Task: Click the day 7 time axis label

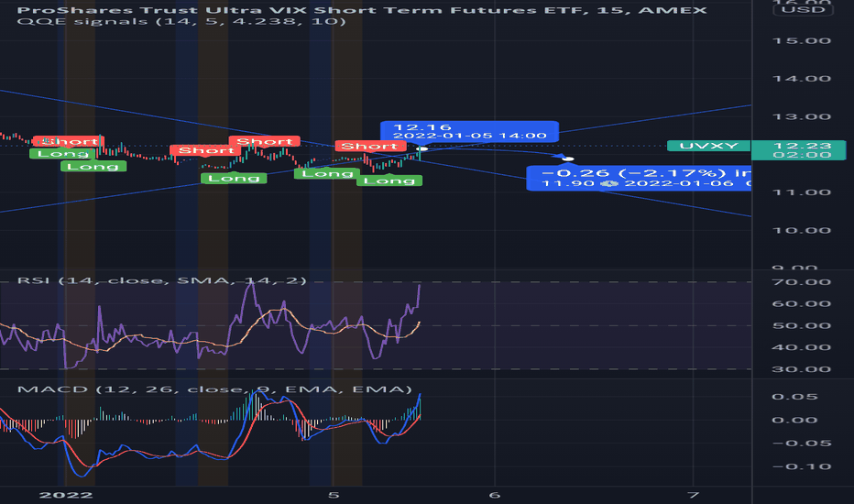Action: 693,495
